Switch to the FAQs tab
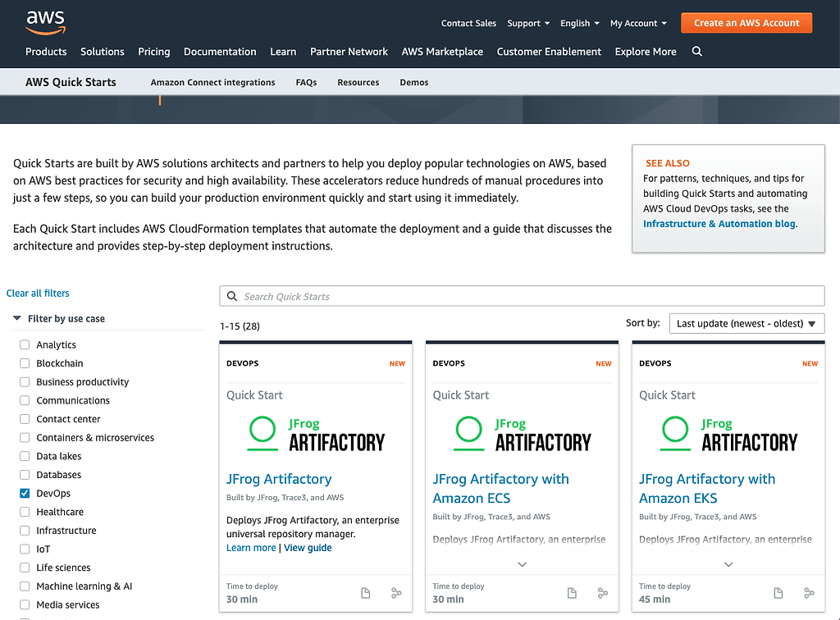 (x=306, y=82)
